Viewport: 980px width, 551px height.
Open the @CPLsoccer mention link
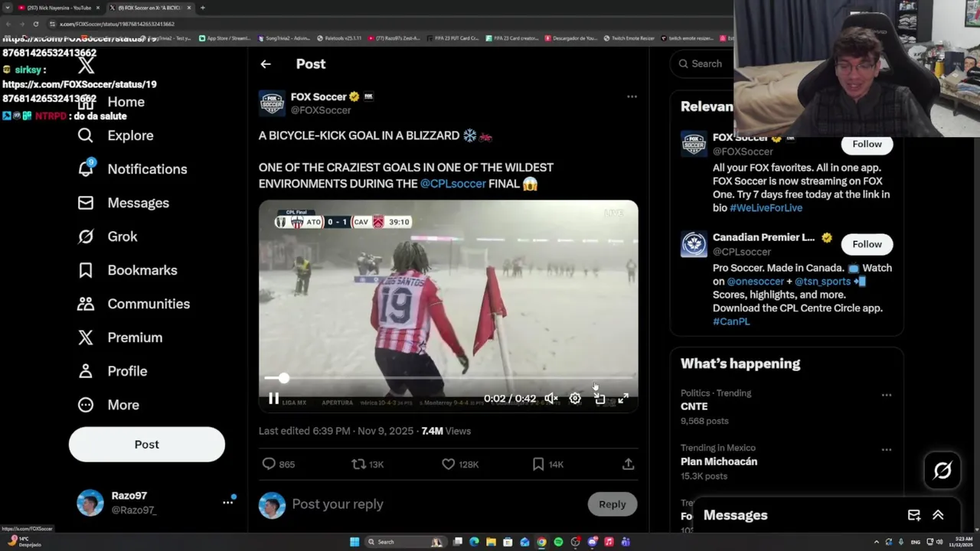452,184
